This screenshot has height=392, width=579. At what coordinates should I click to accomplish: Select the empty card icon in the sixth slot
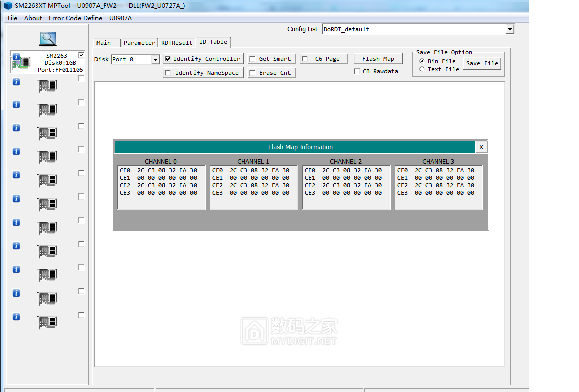tap(47, 181)
